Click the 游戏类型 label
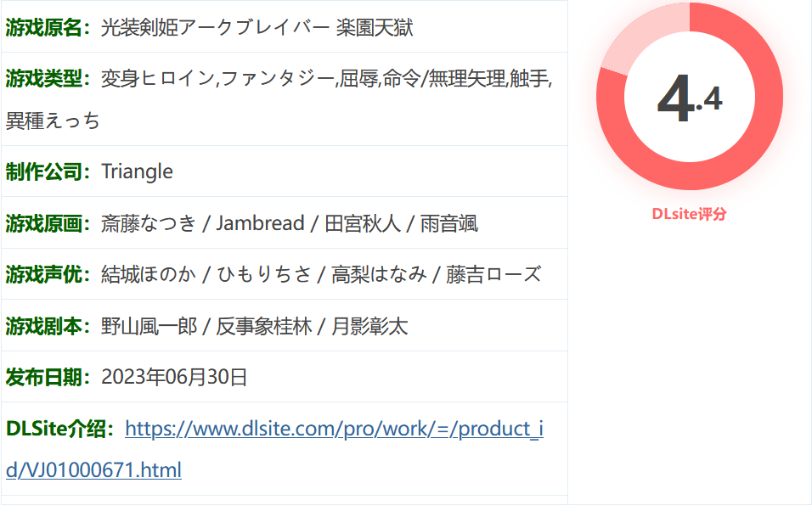 tap(48, 79)
